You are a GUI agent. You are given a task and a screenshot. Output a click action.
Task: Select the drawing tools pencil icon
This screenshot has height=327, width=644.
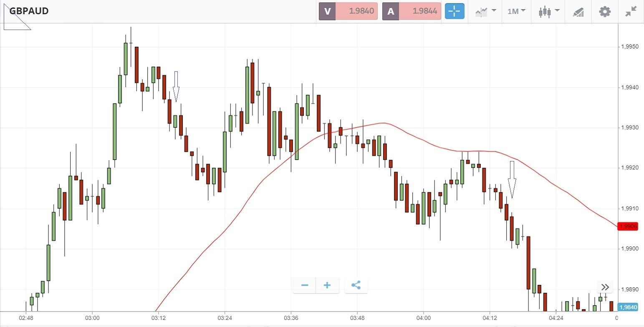[x=578, y=12]
